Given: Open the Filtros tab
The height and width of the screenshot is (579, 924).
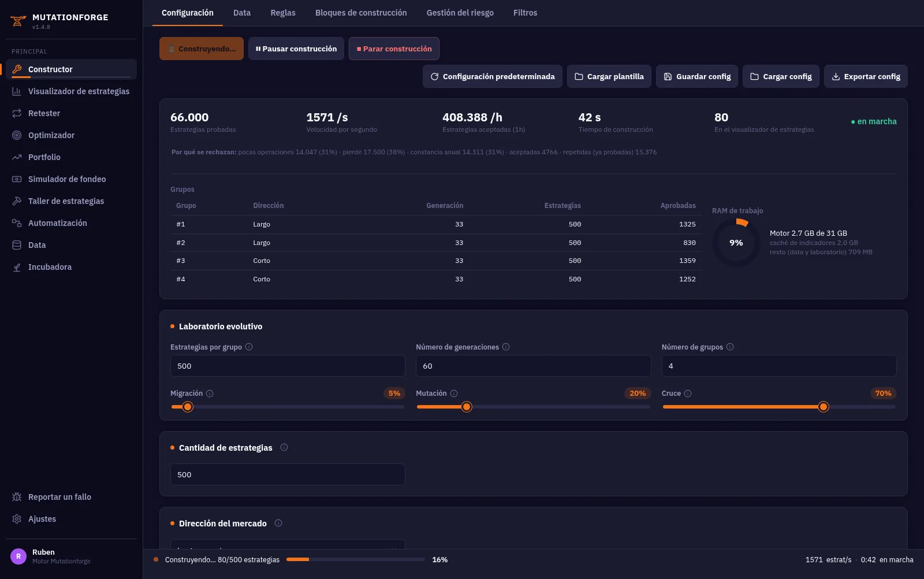Looking at the screenshot, I should pyautogui.click(x=526, y=13).
